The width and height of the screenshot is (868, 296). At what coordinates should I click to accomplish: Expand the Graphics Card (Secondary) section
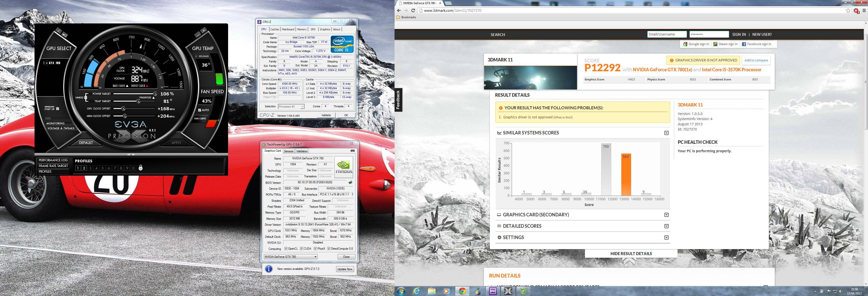click(x=666, y=215)
